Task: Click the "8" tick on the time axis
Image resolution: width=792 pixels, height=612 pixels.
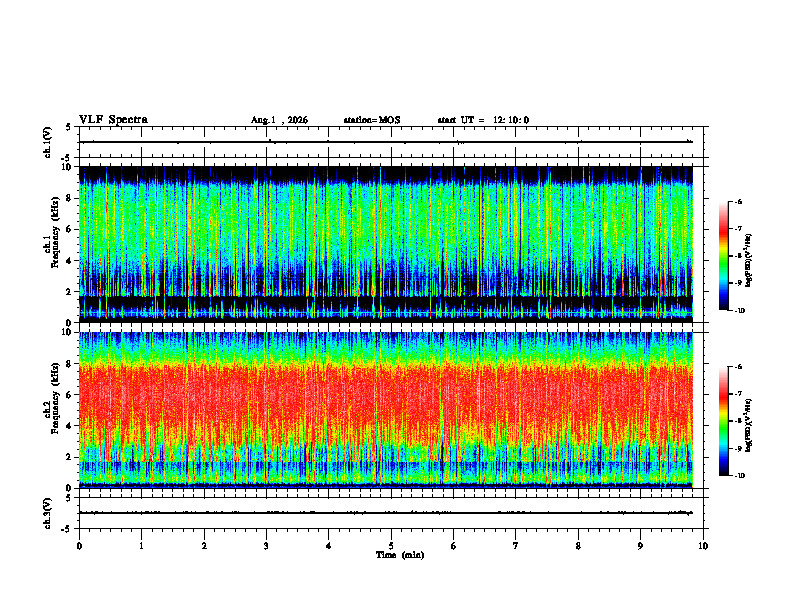Action: click(x=578, y=546)
